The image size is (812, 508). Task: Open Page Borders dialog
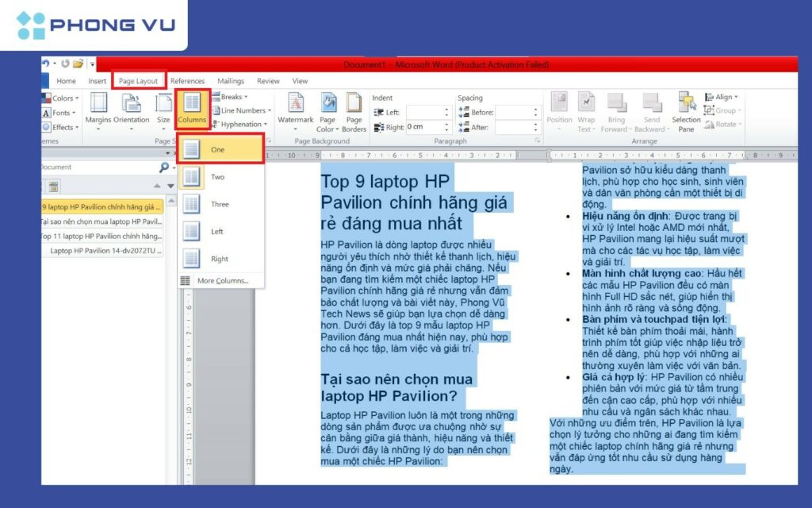(354, 112)
